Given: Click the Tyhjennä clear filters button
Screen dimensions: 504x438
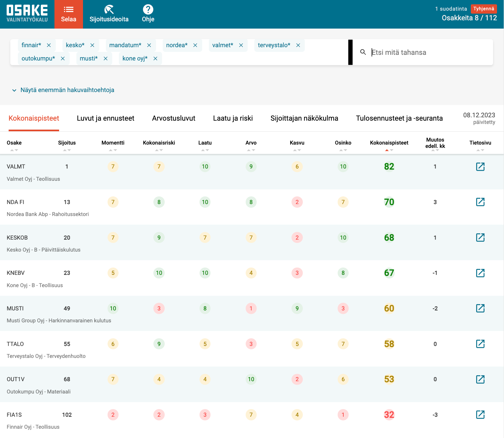Looking at the screenshot, I should point(484,9).
